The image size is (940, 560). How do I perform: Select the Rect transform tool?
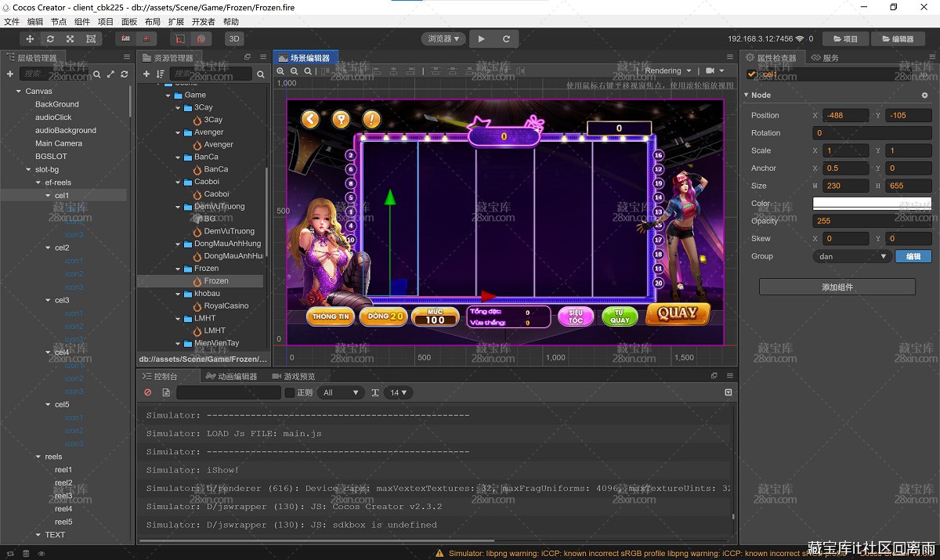[x=91, y=38]
